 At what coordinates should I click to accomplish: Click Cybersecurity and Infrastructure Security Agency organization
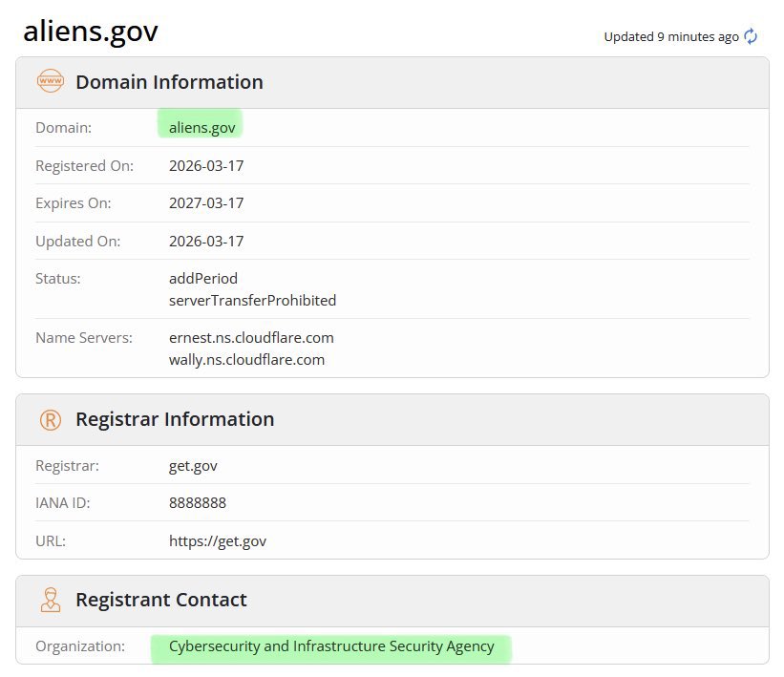331,646
